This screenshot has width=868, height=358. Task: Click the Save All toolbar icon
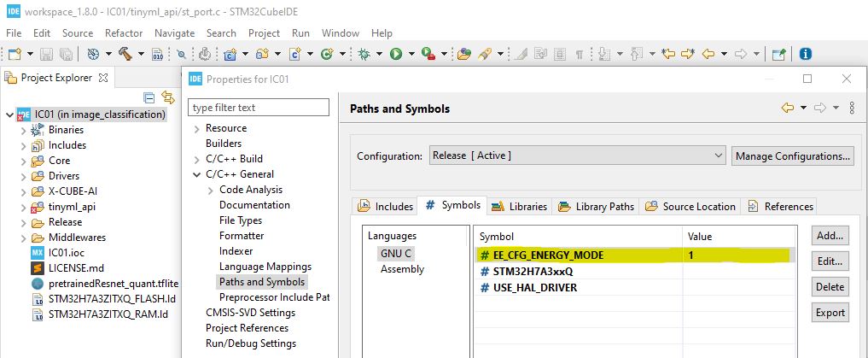point(66,54)
